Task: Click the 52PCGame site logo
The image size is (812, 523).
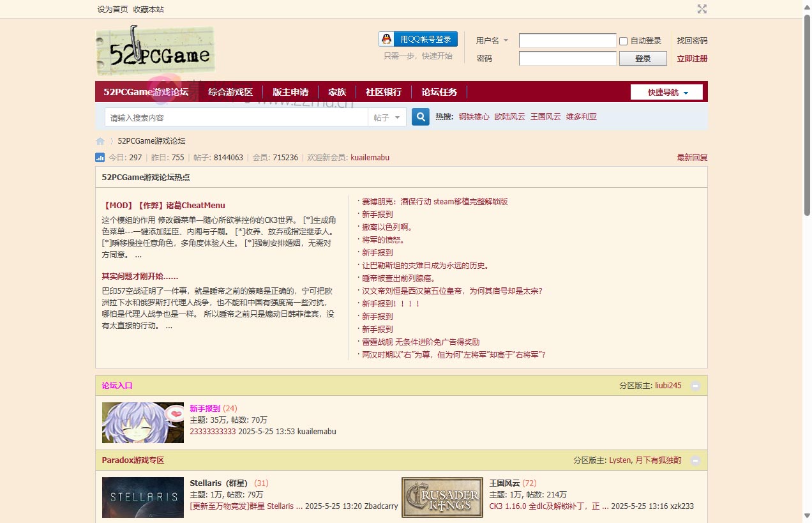Action: 154,49
